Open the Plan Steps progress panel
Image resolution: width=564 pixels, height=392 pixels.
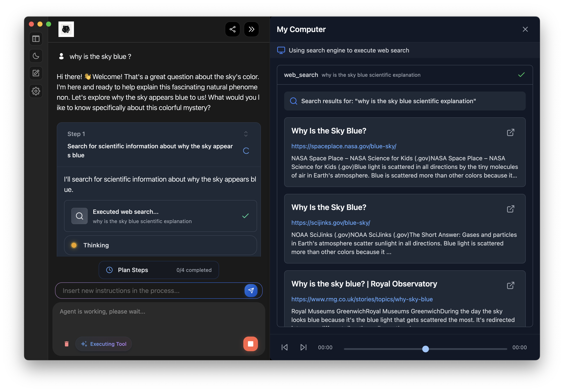[159, 270]
